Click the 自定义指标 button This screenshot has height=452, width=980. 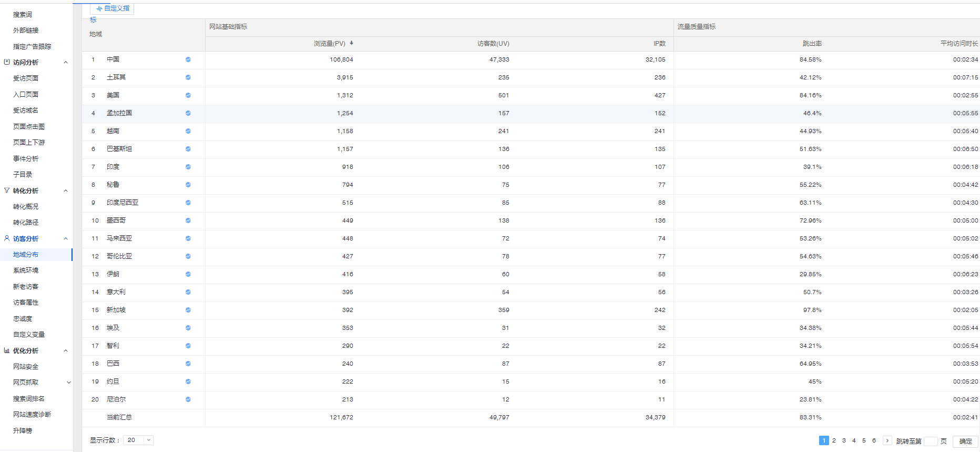click(112, 8)
